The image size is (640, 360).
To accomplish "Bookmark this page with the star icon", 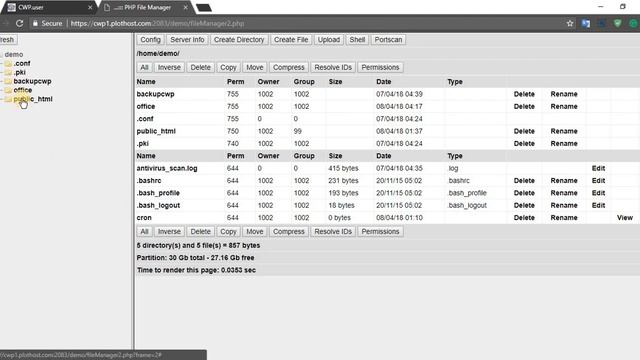I will click(x=570, y=24).
